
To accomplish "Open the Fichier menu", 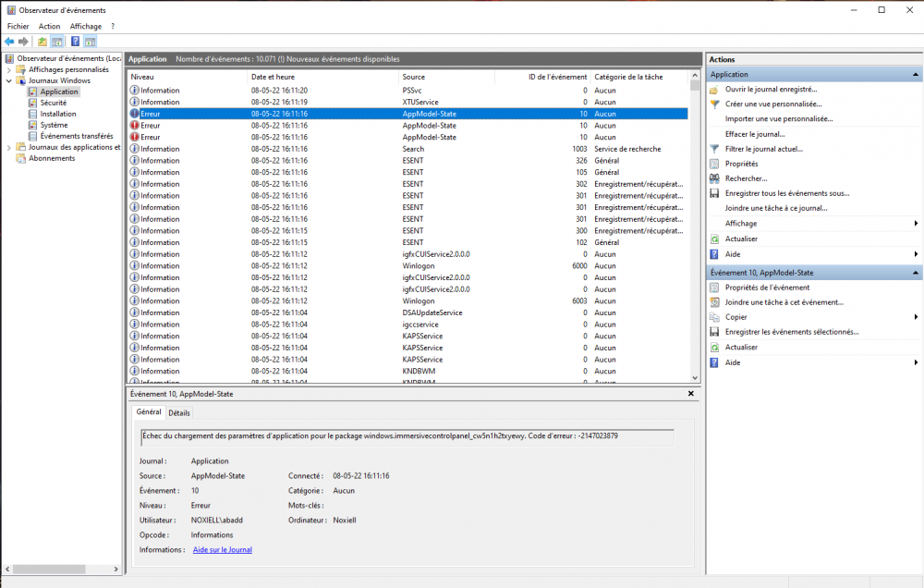I will [x=18, y=27].
